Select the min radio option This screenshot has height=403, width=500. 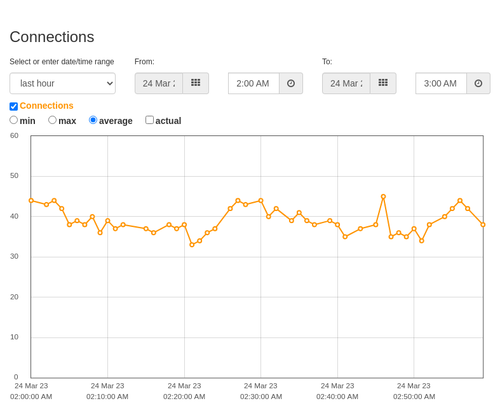[13, 120]
